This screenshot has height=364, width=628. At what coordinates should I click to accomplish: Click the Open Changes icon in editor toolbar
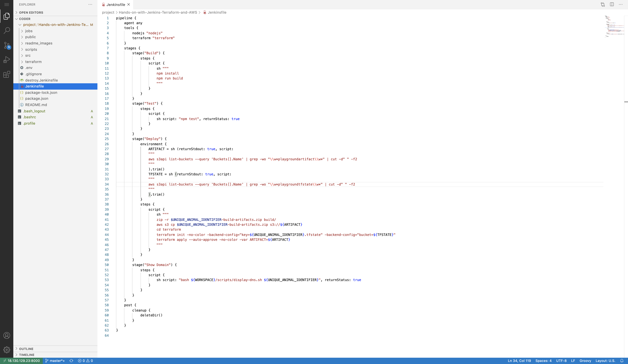[603, 5]
